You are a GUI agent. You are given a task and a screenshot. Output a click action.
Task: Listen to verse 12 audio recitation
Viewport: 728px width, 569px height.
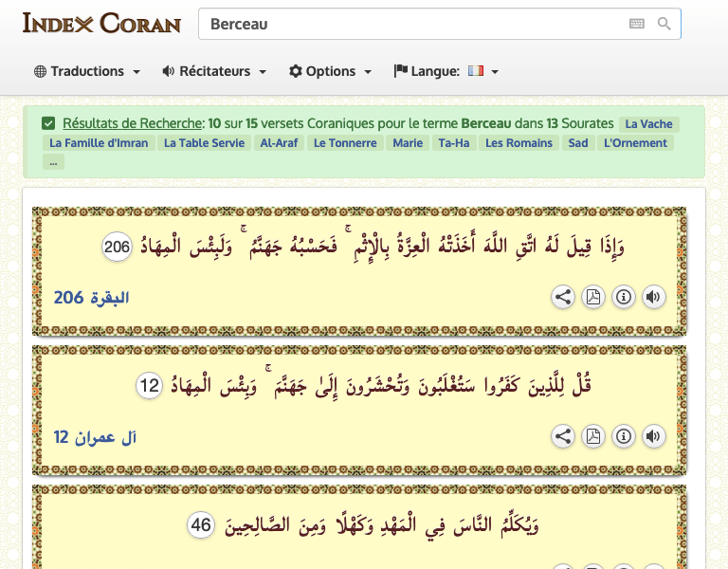[653, 436]
